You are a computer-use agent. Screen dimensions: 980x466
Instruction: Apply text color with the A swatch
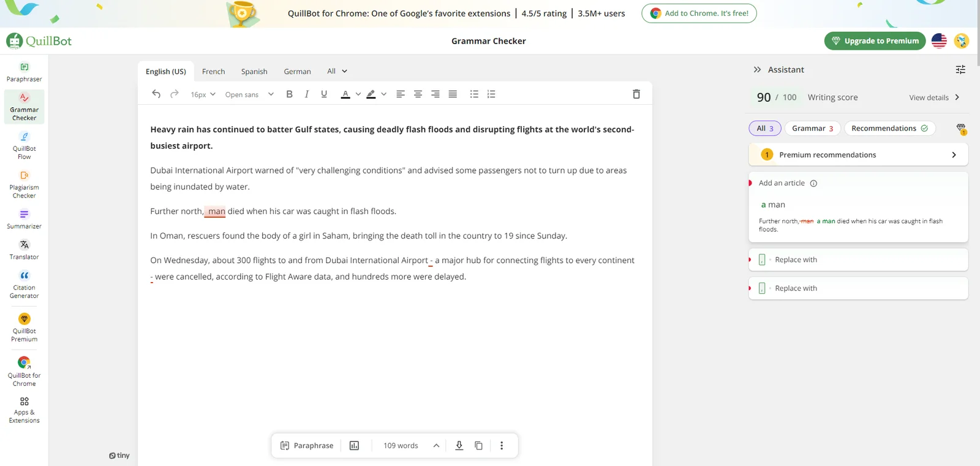pos(345,94)
